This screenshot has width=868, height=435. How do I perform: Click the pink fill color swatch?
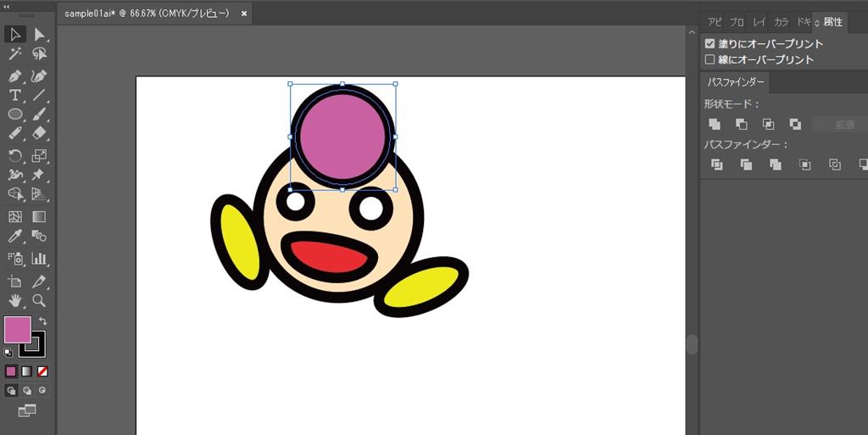click(17, 330)
